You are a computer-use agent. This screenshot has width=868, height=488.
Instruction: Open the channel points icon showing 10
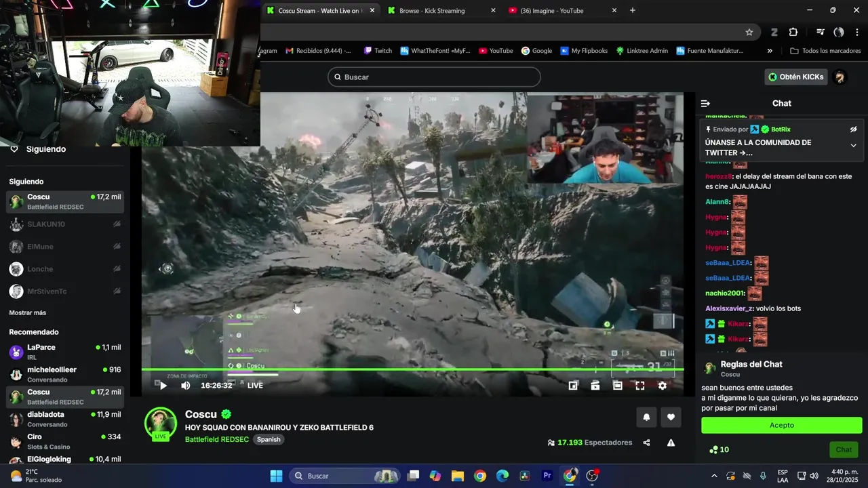719,449
